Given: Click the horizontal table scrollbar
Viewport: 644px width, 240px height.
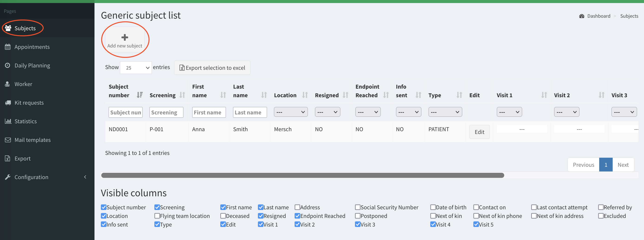Looking at the screenshot, I should pos(302,175).
